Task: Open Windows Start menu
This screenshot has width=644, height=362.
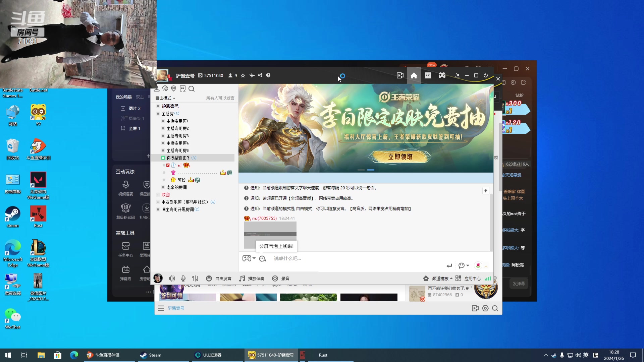Action: pyautogui.click(x=8, y=355)
